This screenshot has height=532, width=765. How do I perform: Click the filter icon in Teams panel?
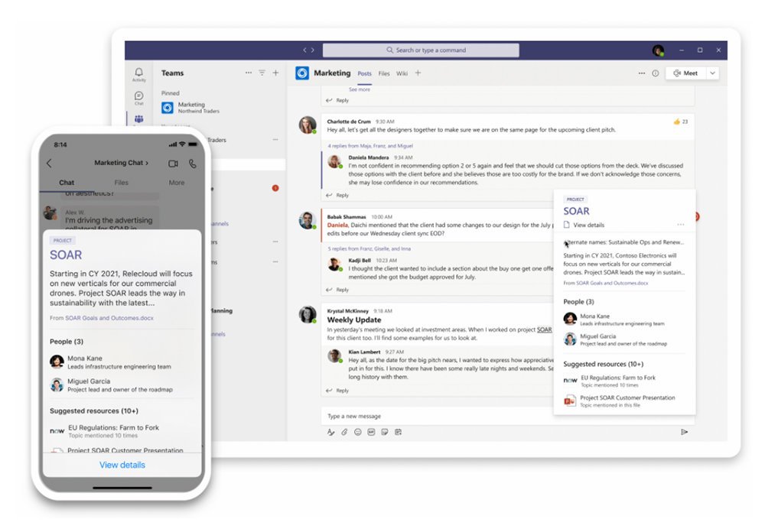(x=262, y=73)
